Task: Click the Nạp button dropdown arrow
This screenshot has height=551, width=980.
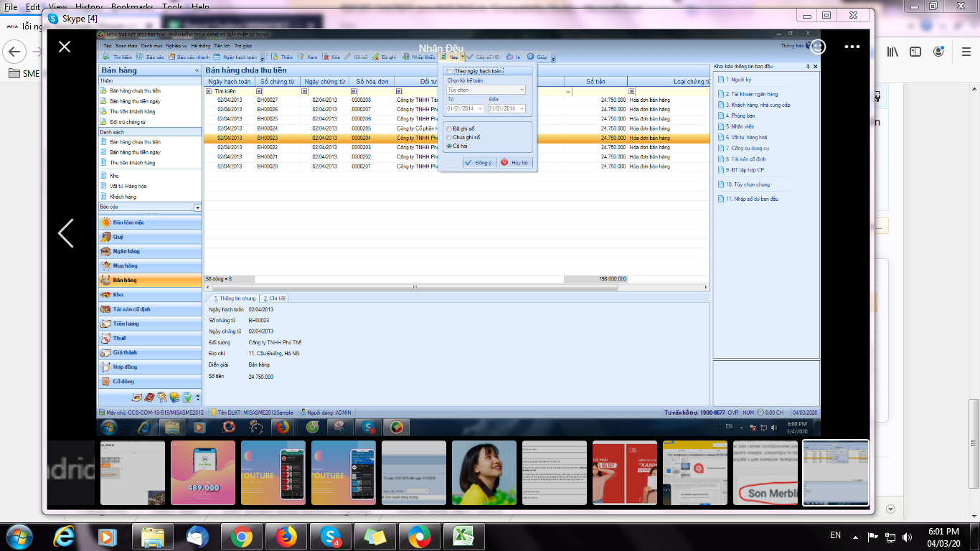Action: [x=463, y=57]
